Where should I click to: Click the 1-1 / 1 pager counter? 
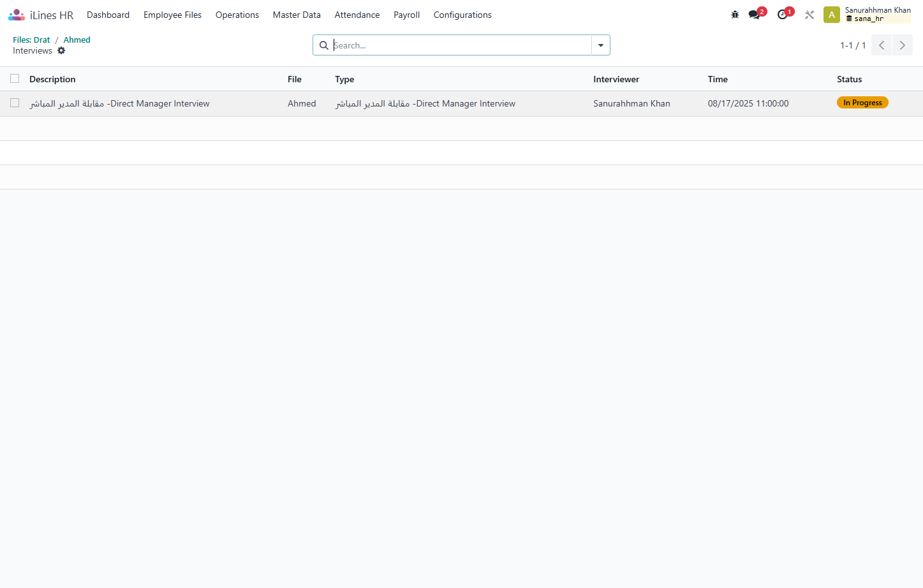tap(853, 45)
